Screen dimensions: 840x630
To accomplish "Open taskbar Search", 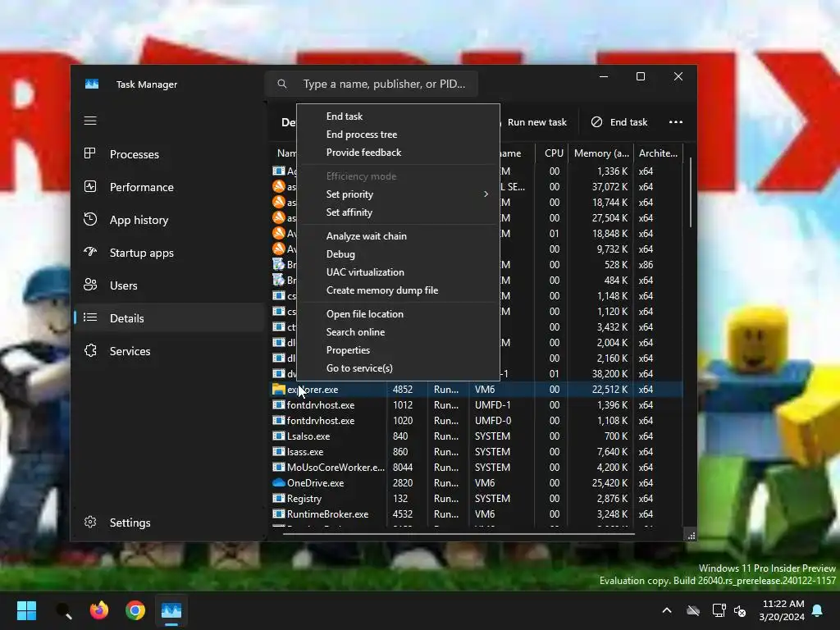I will pyautogui.click(x=63, y=610).
